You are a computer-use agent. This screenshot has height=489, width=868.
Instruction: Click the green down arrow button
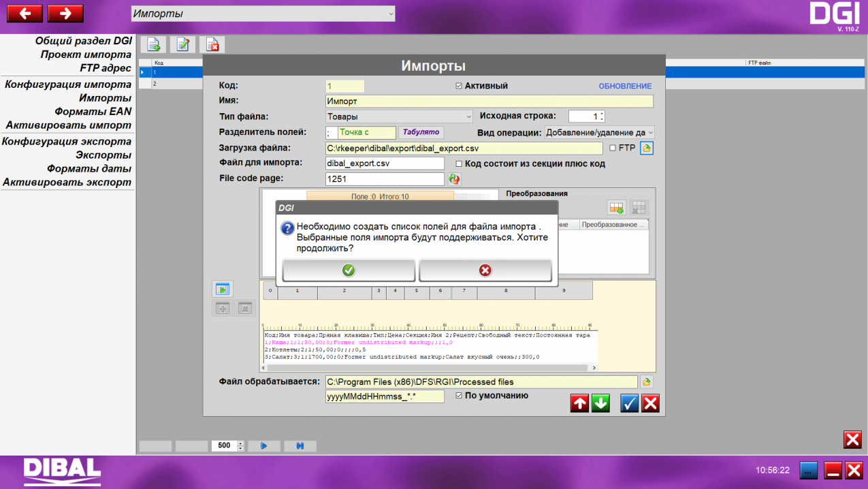click(x=600, y=403)
